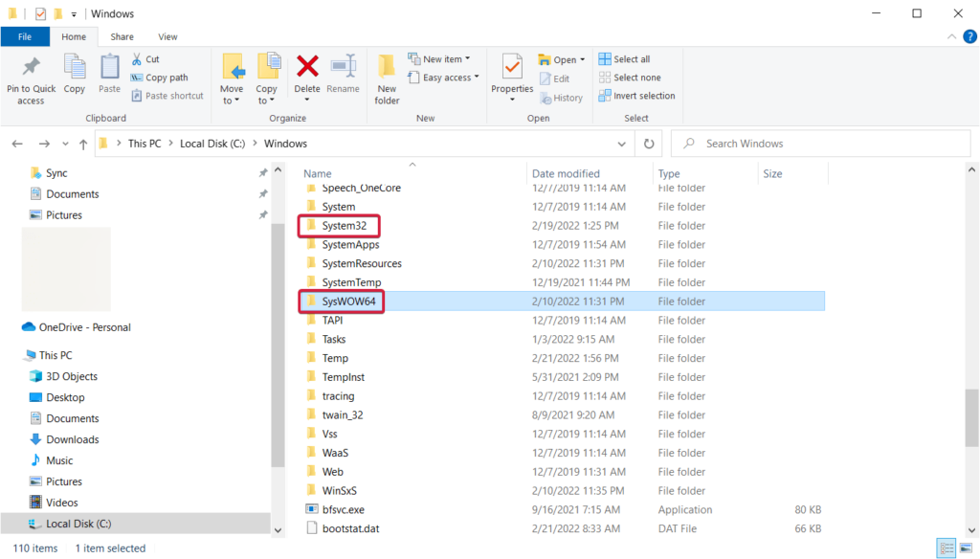Switch to the Share ribbon tab
The image size is (980, 559).
[122, 37]
